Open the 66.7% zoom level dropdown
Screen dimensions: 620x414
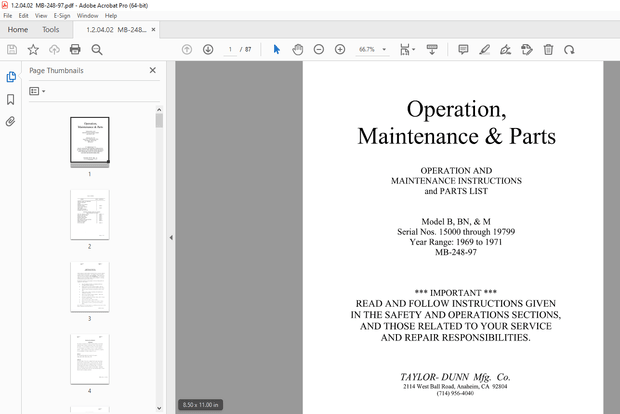372,49
